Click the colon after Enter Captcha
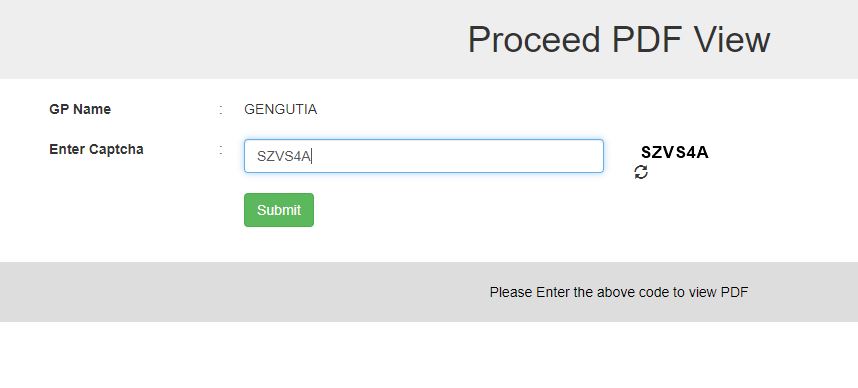 pos(220,149)
